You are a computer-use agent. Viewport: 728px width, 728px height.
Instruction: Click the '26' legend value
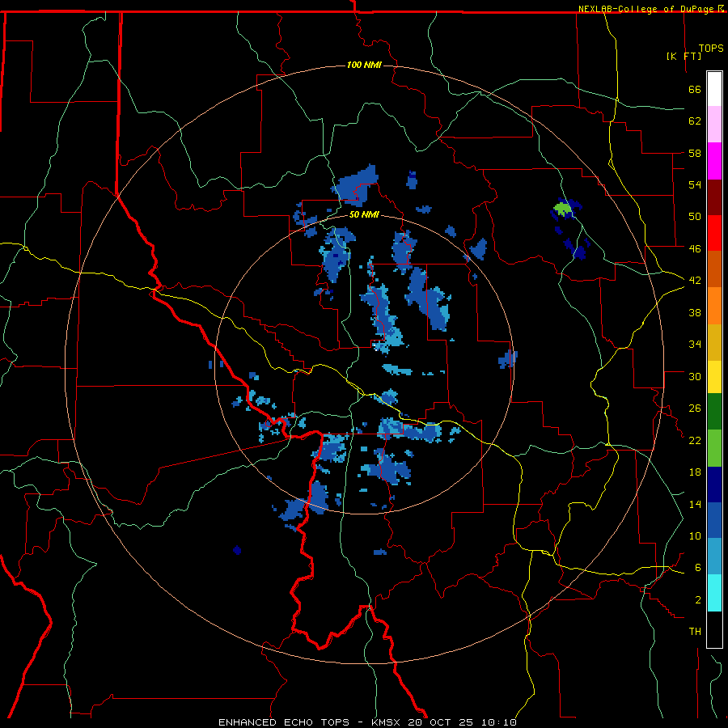click(695, 408)
